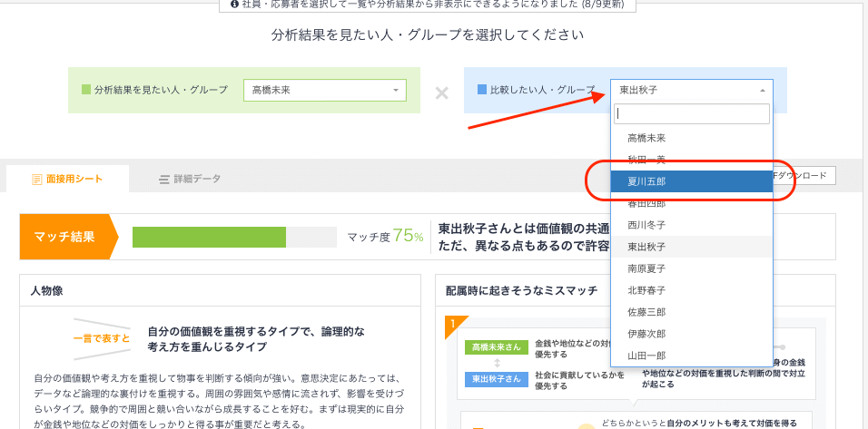Screen dimensions: 868x429
Task: Collapse the 東出秋子 comparison dropdown
Action: (x=691, y=90)
